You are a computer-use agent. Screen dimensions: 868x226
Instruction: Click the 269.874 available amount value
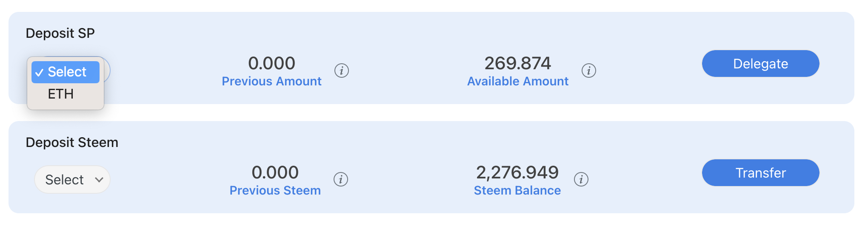click(517, 63)
